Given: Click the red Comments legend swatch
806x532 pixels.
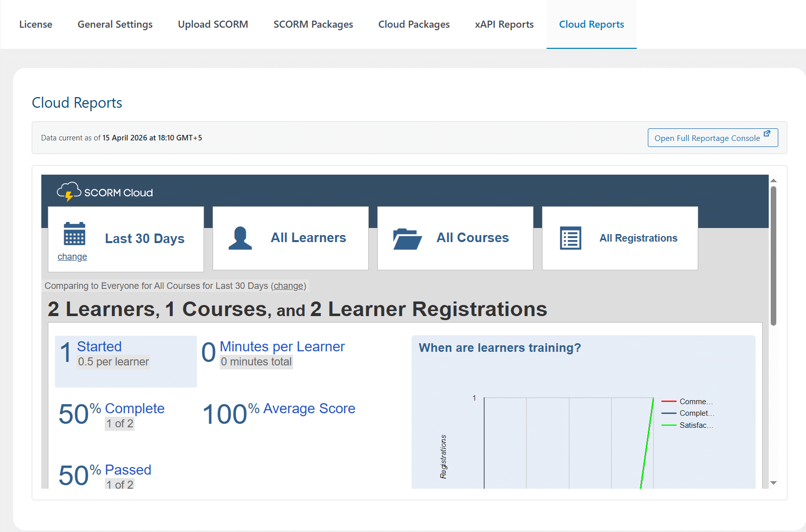Looking at the screenshot, I should [669, 401].
